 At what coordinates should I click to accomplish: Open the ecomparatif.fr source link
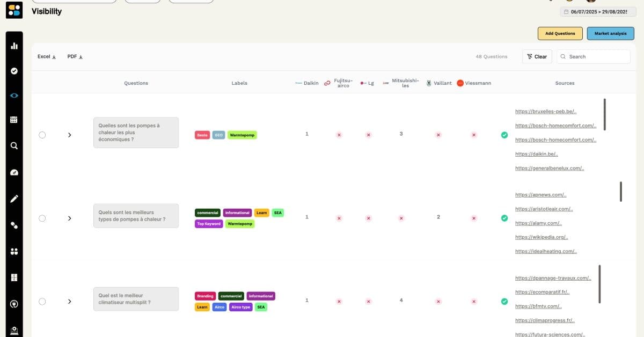(542, 292)
